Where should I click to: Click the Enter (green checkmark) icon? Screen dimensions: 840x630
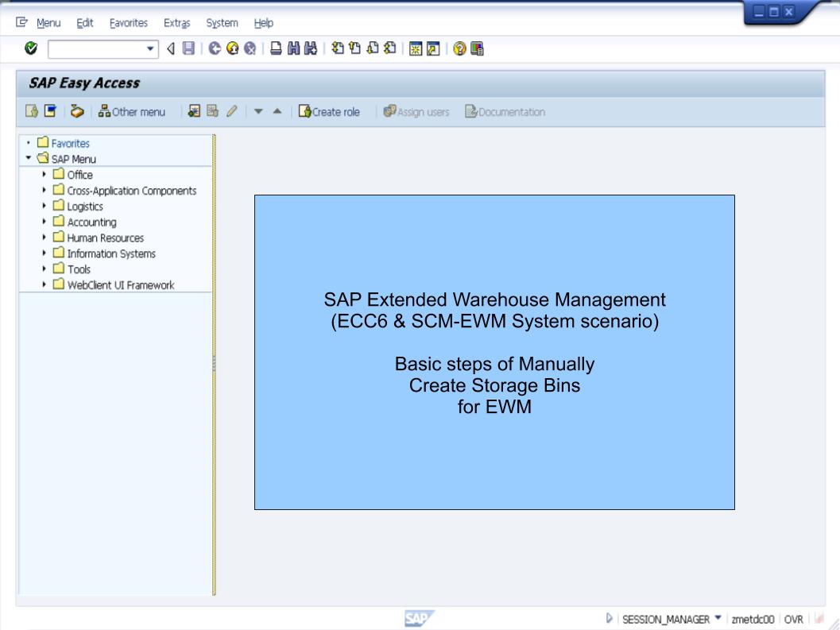coord(29,49)
